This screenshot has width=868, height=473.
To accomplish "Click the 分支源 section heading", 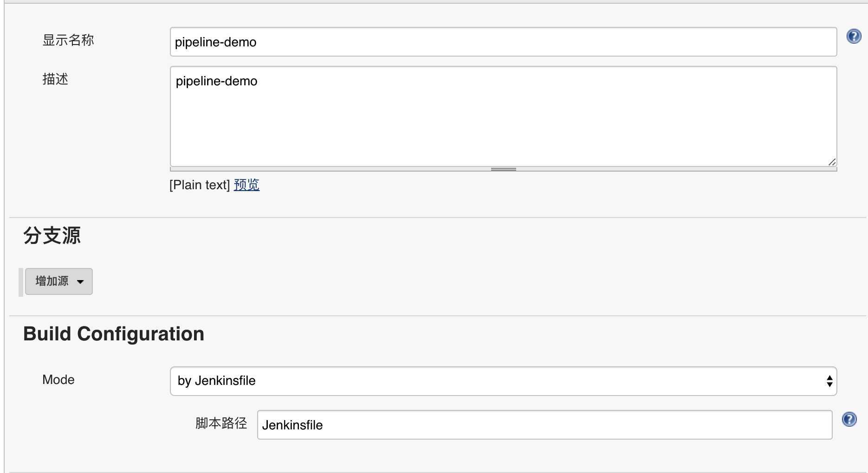I will click(52, 236).
